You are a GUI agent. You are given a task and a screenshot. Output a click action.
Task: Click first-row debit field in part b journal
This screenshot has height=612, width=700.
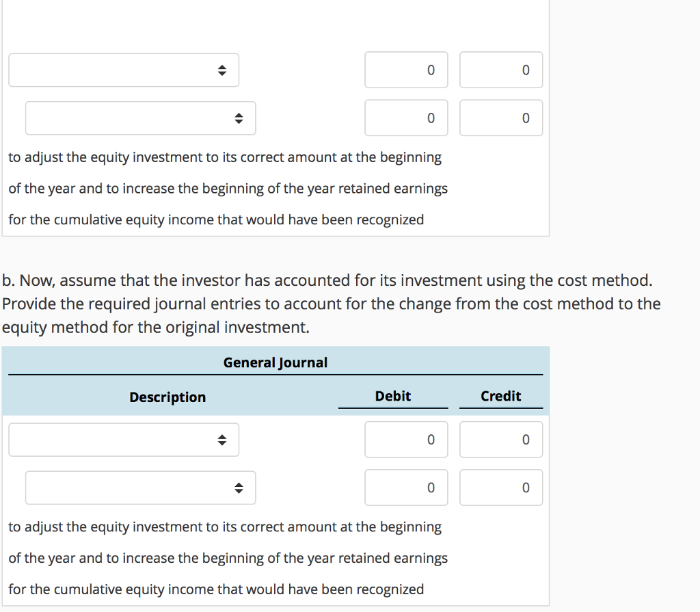coord(406,440)
